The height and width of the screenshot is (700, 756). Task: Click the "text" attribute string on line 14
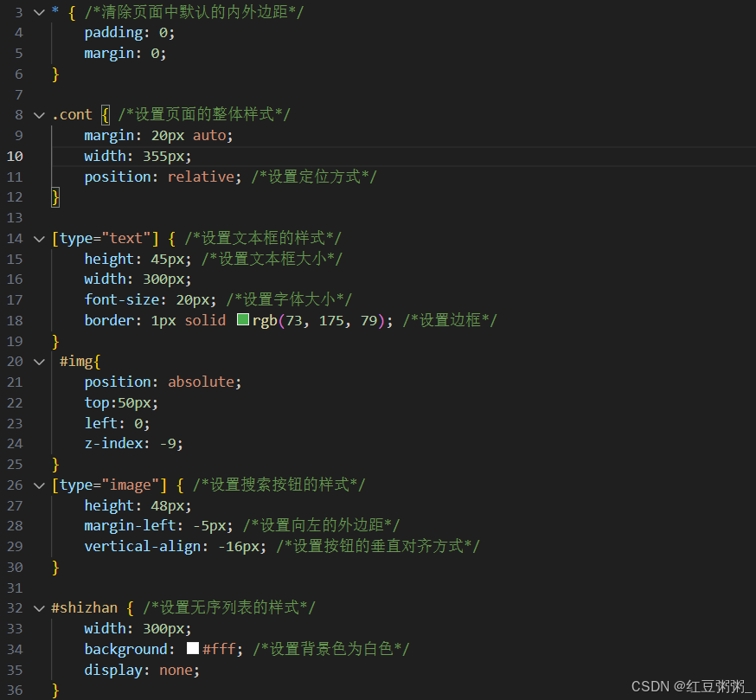click(126, 238)
